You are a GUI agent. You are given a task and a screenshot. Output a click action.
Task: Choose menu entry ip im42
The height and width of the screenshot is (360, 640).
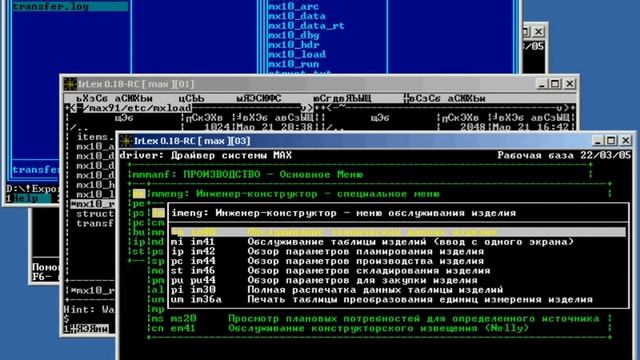point(327,251)
